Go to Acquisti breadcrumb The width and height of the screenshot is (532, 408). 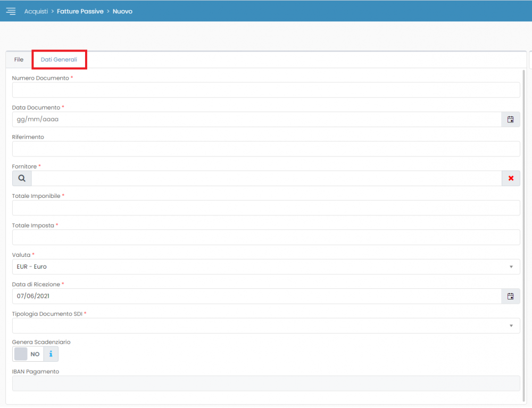(x=36, y=12)
